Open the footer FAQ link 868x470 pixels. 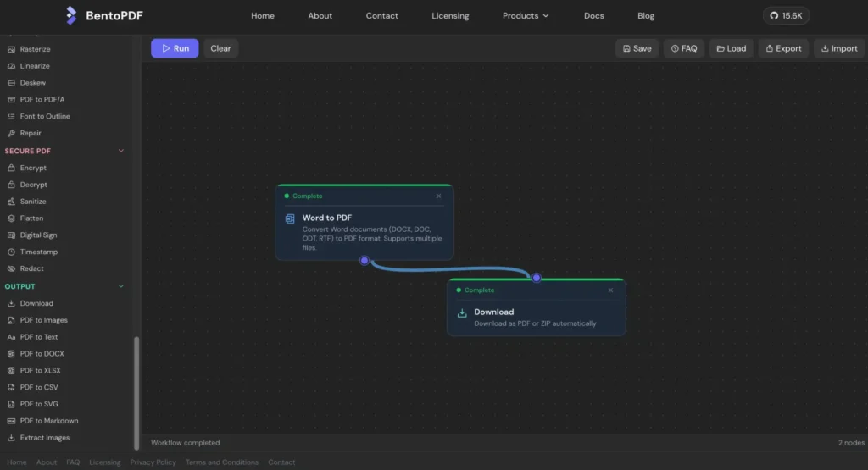coord(73,462)
